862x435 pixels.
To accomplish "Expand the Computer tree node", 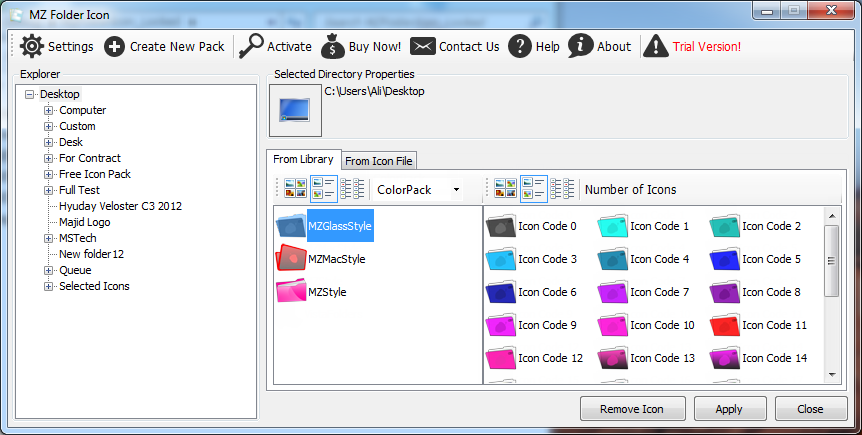I will 49,111.
